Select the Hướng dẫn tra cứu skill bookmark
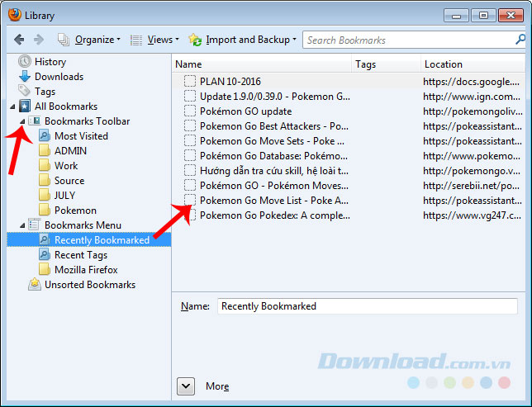Viewport: 532px width, 407px height. click(273, 171)
